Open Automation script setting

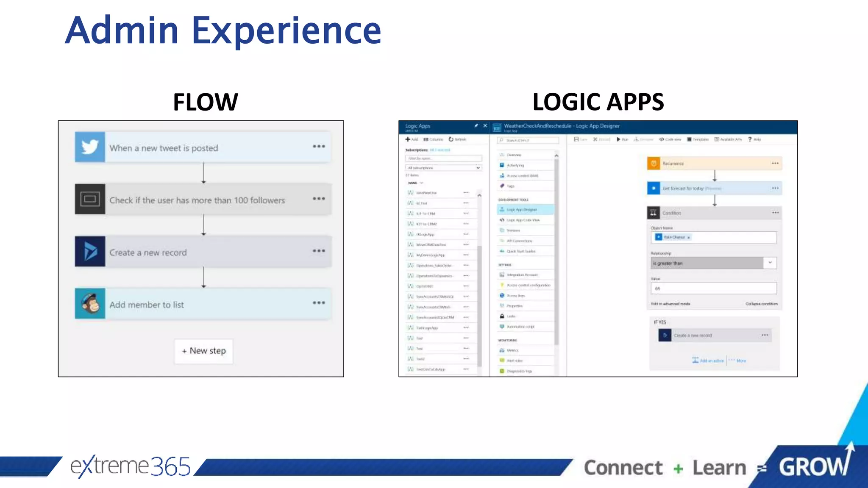tap(526, 327)
